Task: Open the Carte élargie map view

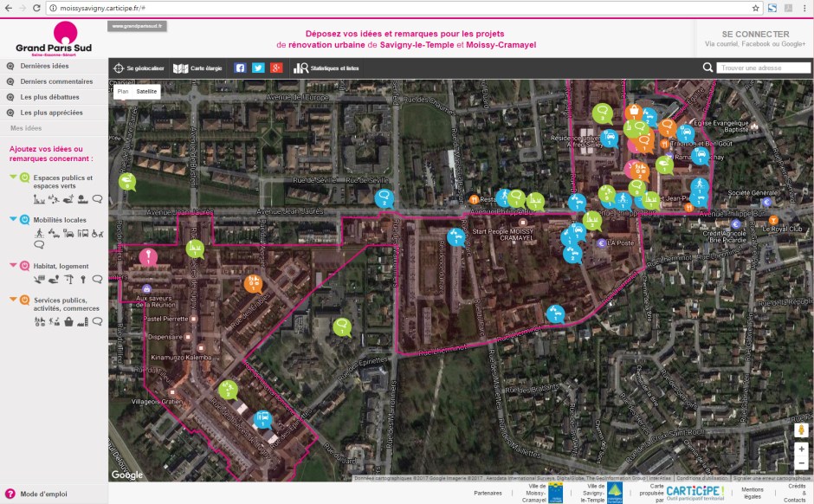Action: click(x=180, y=68)
